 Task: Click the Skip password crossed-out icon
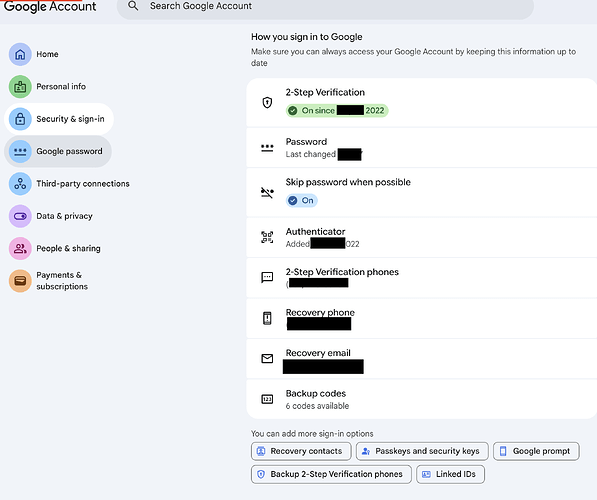click(x=267, y=193)
